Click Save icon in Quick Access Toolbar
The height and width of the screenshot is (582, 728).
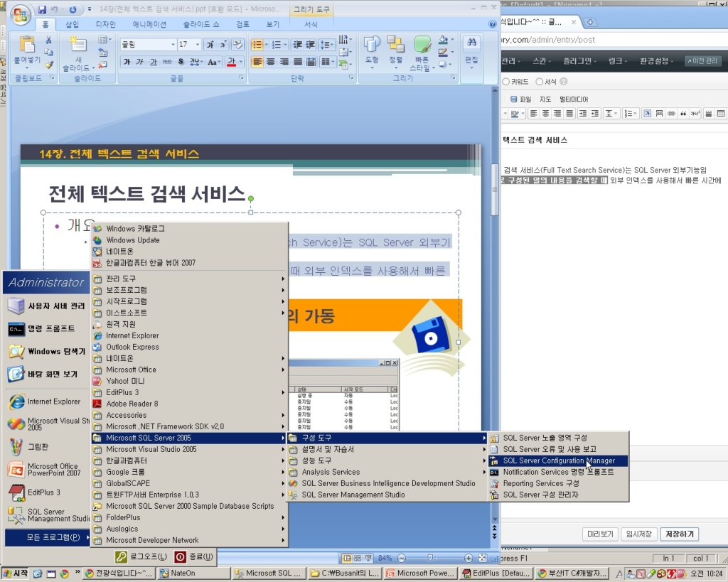pyautogui.click(x=42, y=9)
